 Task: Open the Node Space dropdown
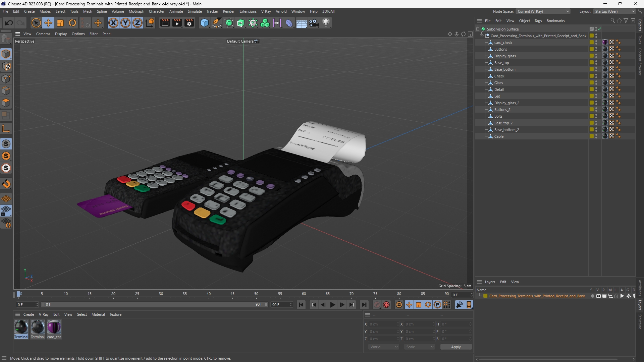click(543, 11)
